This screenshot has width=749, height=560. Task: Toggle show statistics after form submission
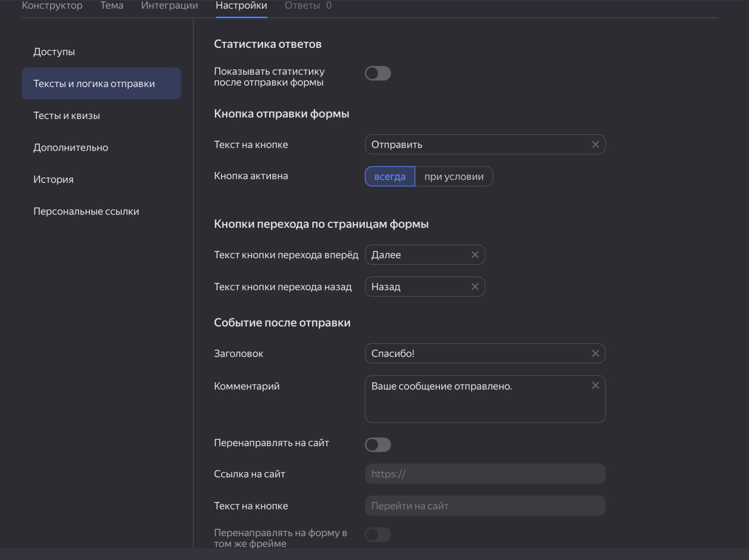(x=377, y=74)
